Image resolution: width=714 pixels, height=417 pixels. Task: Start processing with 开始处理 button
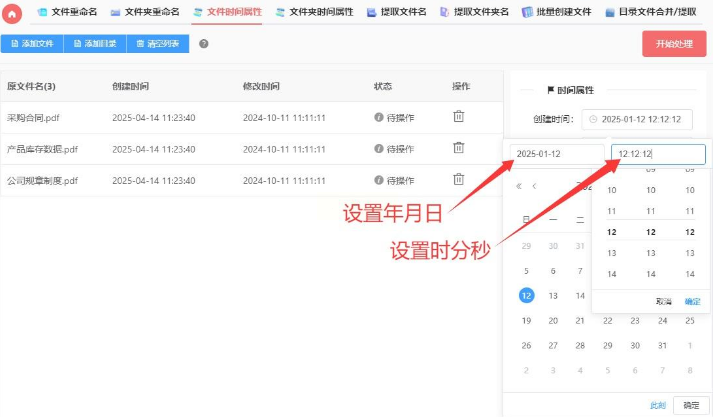coord(674,44)
